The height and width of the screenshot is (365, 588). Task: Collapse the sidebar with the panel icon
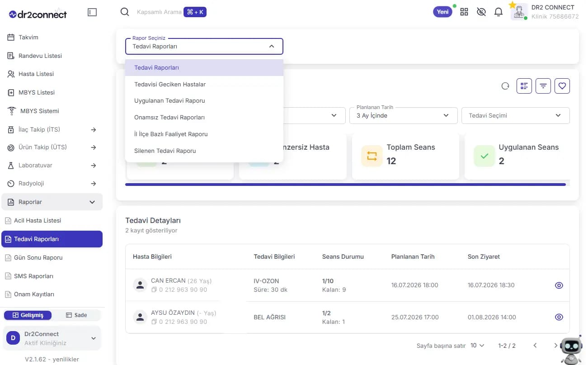(x=92, y=13)
